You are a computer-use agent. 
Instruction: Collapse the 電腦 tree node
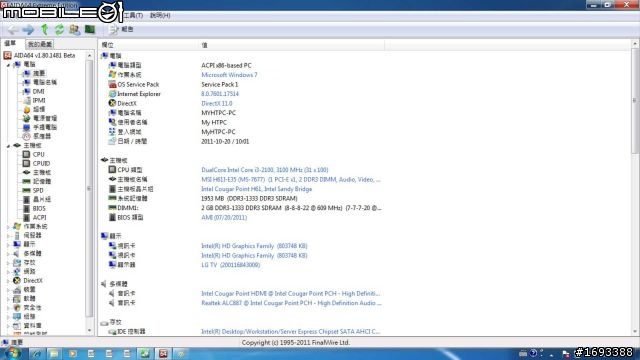coord(8,64)
